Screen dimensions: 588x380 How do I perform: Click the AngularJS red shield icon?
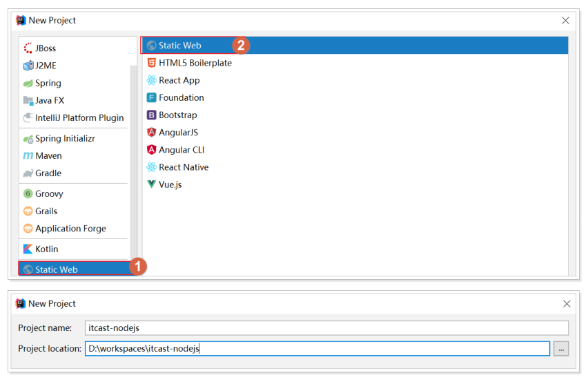(x=152, y=132)
